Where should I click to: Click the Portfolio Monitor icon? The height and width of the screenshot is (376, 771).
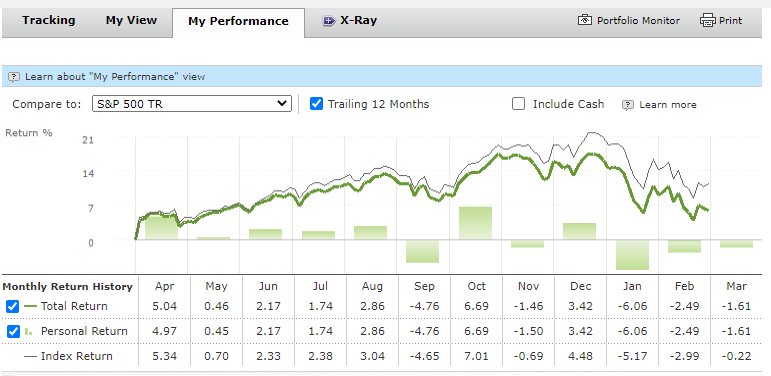click(x=584, y=21)
